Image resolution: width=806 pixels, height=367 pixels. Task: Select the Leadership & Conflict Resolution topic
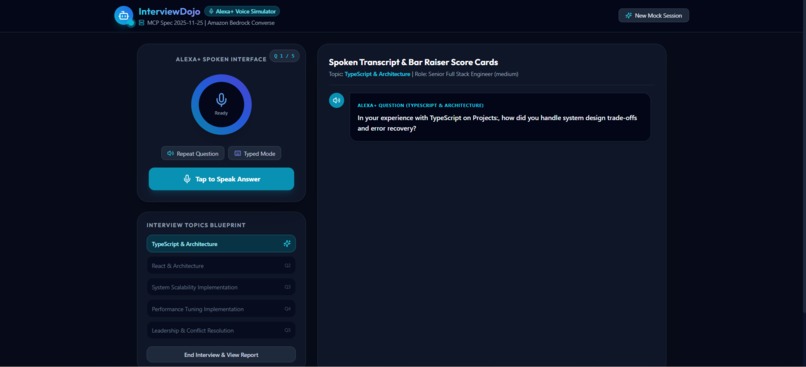[x=221, y=331]
